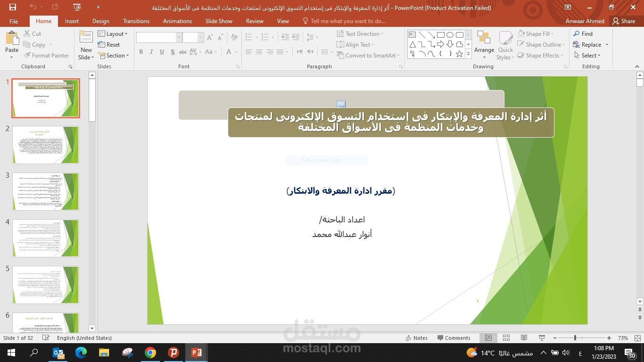This screenshot has width=644, height=362.
Task: Select the Rectangle shape in gallery
Action: click(440, 35)
